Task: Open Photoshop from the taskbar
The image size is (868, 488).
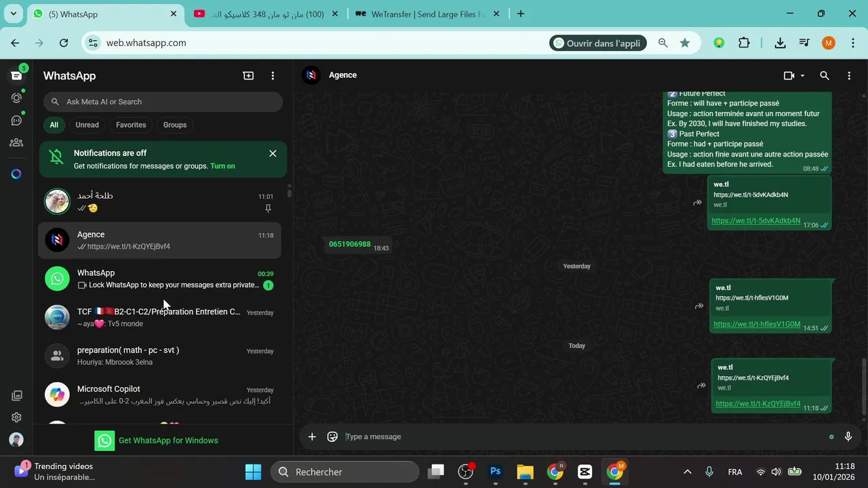Action: tap(496, 472)
